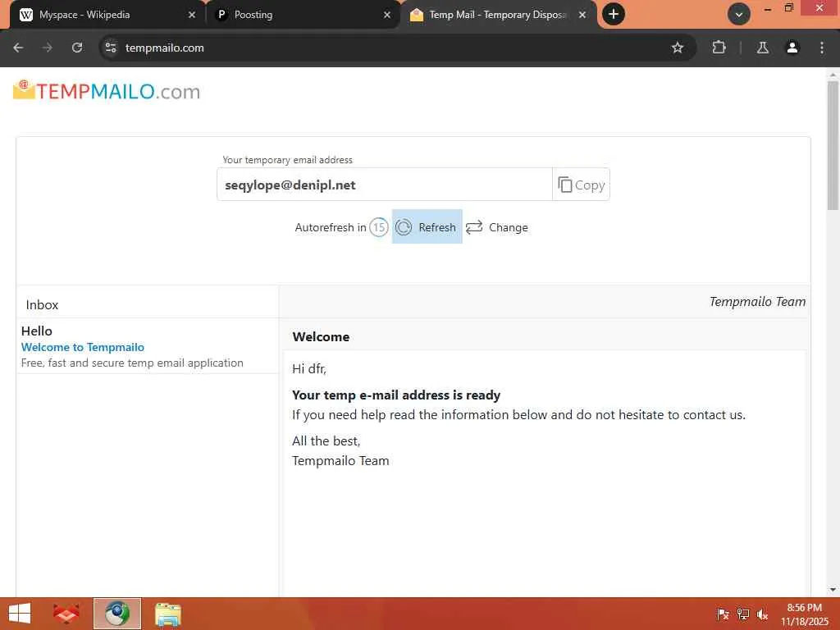Change the temporary email address
This screenshot has height=630, width=840.
[x=496, y=227]
